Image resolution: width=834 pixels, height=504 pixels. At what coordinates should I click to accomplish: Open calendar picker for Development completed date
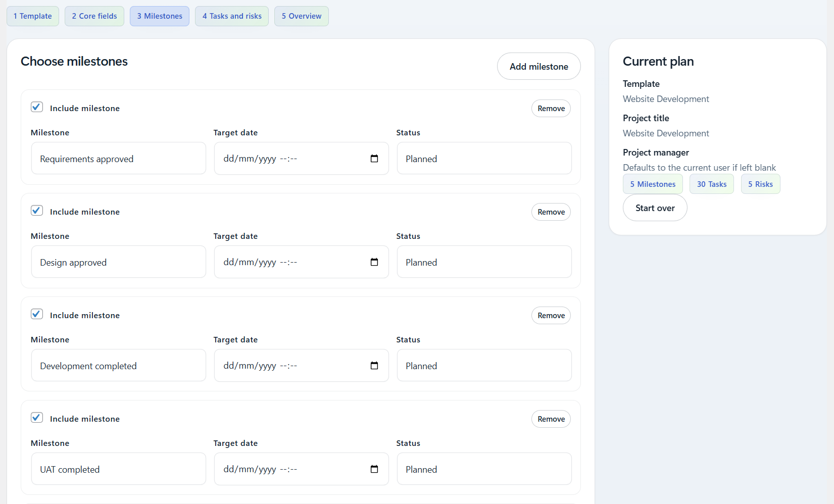[x=374, y=366]
